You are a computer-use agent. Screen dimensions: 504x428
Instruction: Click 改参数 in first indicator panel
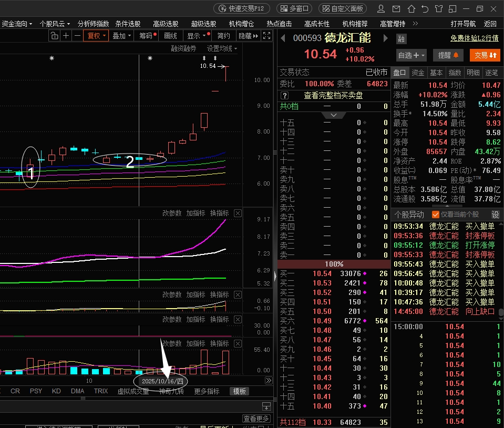172,213
